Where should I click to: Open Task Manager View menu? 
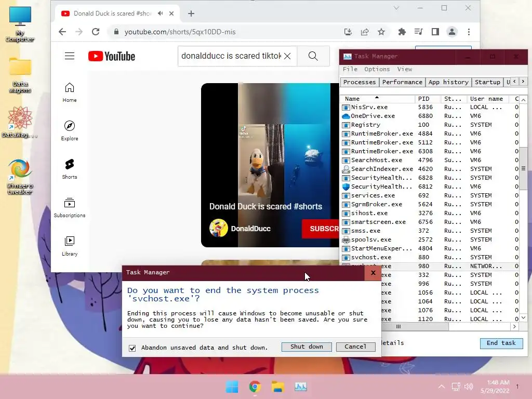pos(404,69)
